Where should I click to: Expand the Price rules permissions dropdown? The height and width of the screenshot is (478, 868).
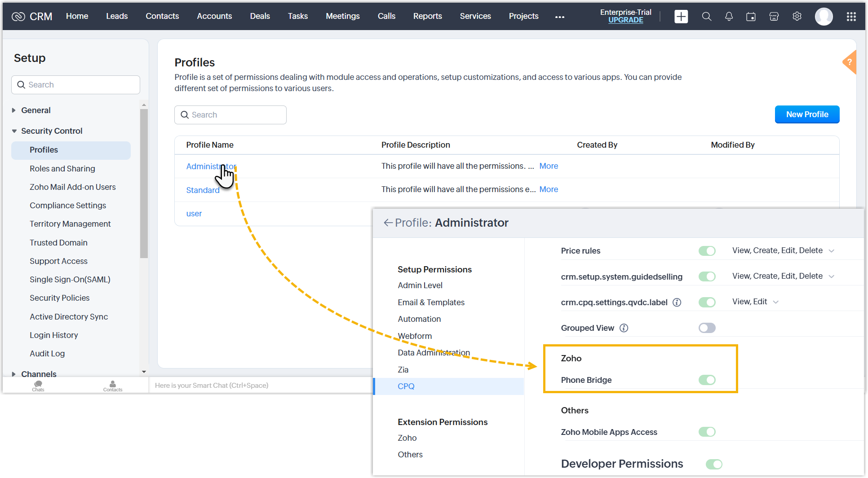click(x=831, y=251)
